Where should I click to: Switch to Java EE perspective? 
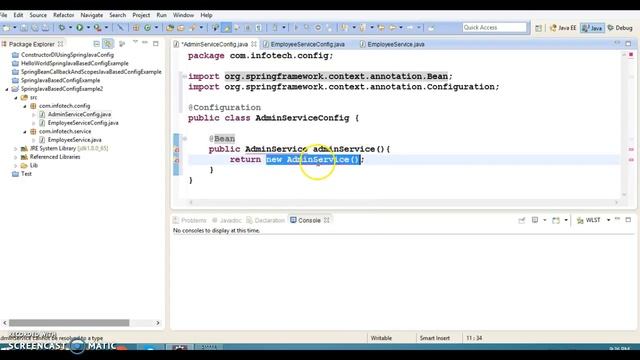[563, 28]
